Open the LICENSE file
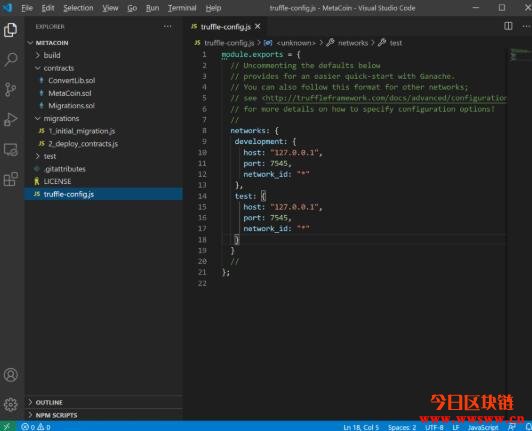The width and height of the screenshot is (532, 431). [x=103, y=181]
